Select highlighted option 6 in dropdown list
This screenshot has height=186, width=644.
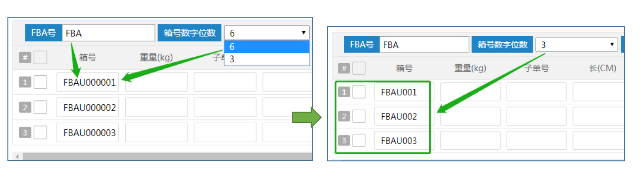(267, 47)
